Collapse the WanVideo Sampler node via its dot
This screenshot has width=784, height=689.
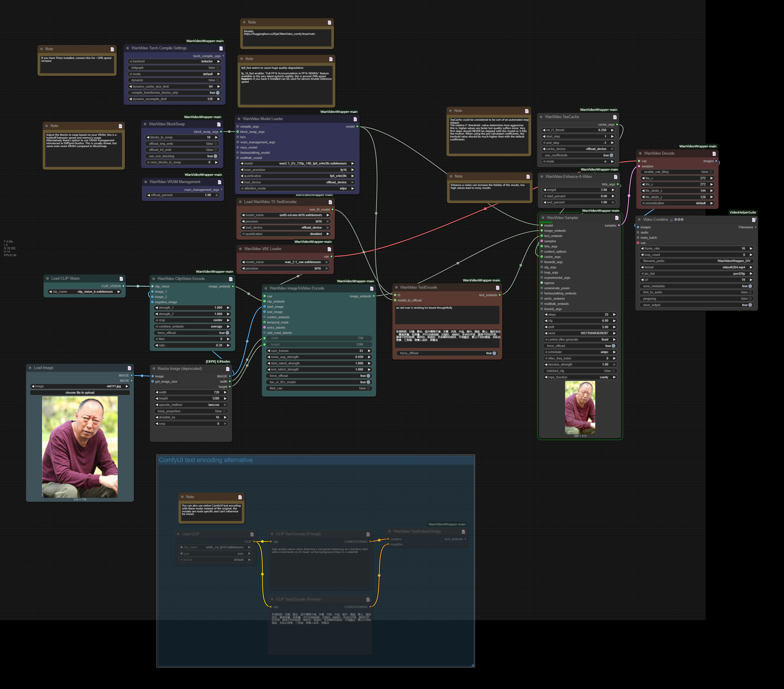pyautogui.click(x=543, y=218)
